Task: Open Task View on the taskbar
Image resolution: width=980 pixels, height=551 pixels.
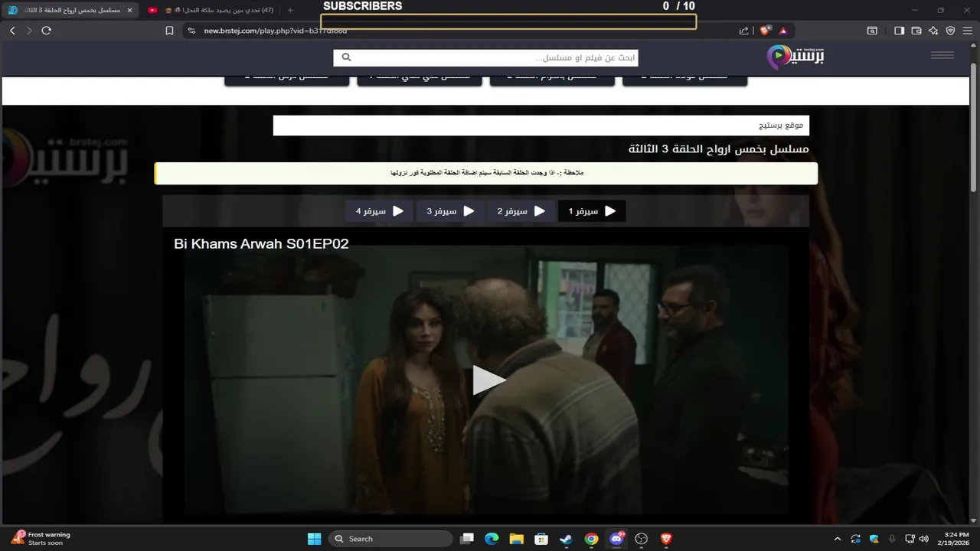Action: point(466,539)
